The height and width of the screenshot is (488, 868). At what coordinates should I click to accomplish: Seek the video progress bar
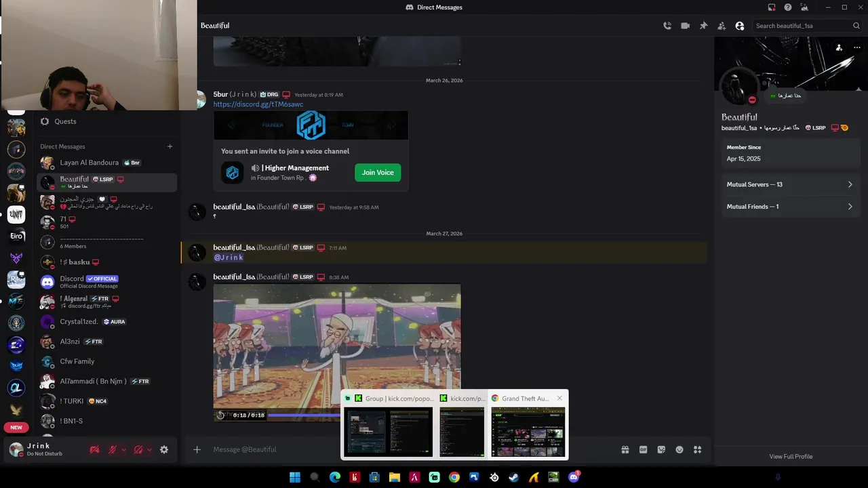tap(304, 415)
